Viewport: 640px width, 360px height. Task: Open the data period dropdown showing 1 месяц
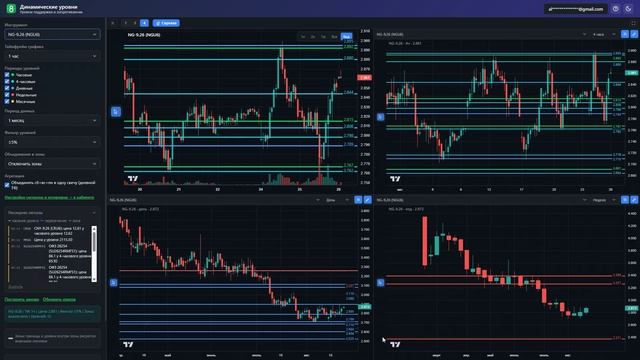click(52, 121)
